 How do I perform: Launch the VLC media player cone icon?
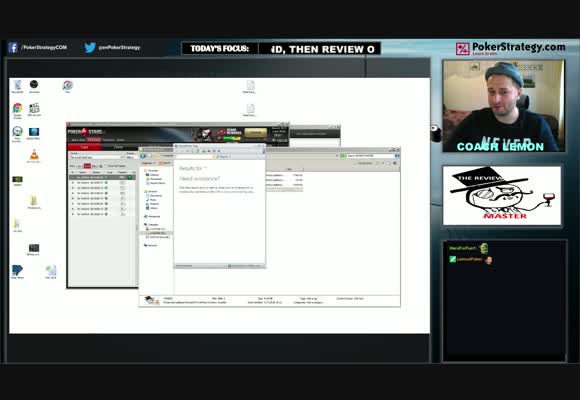34,155
